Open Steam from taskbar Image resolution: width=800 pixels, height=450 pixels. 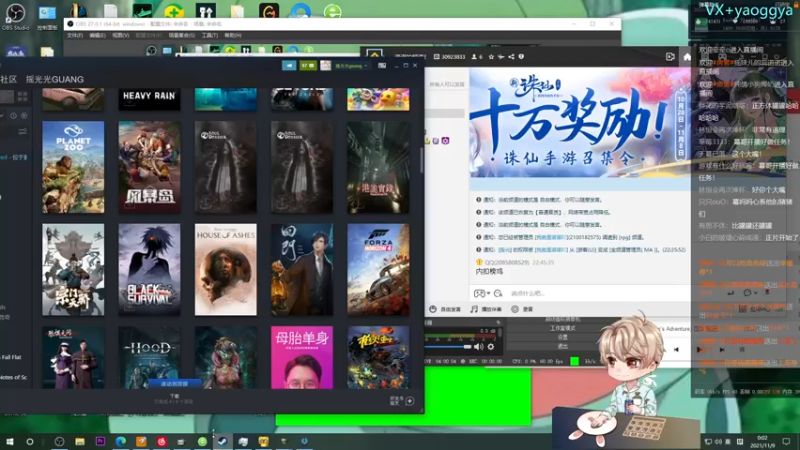222,442
